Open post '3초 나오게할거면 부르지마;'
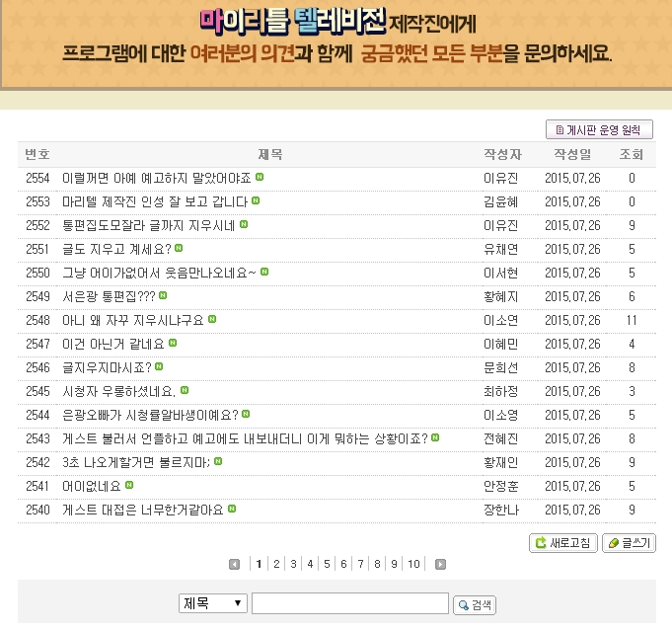This screenshot has height=631, width=672. point(136,462)
